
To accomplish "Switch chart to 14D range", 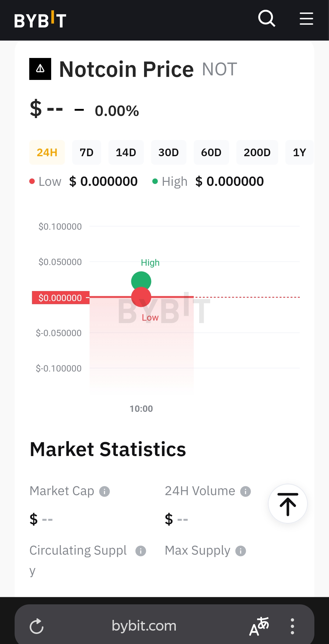I will pyautogui.click(x=126, y=153).
